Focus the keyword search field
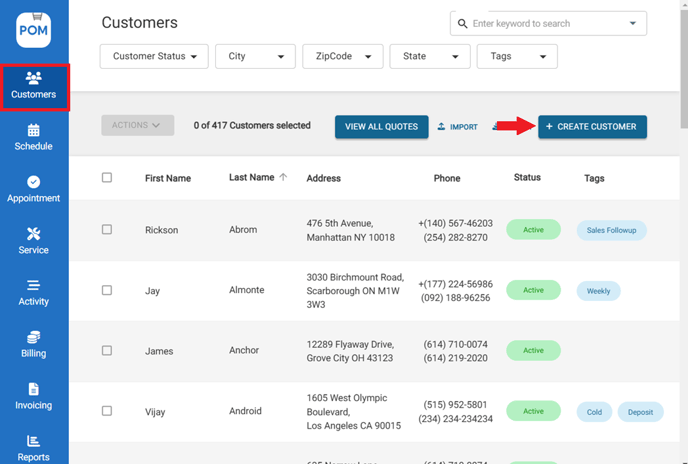688x464 pixels. (545, 23)
